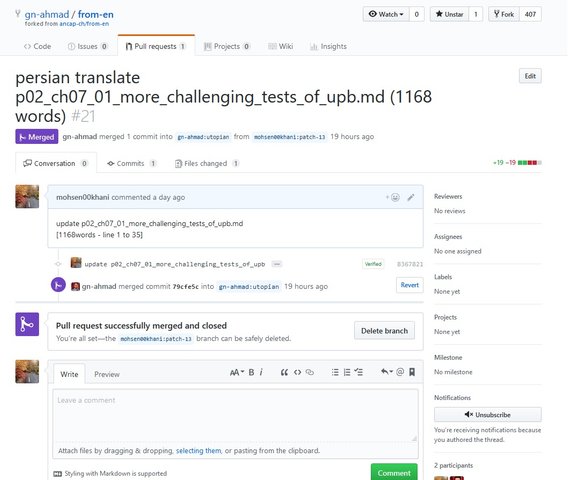Expand the commit message ellipsis
Screen dimensions: 579x480
(x=277, y=264)
